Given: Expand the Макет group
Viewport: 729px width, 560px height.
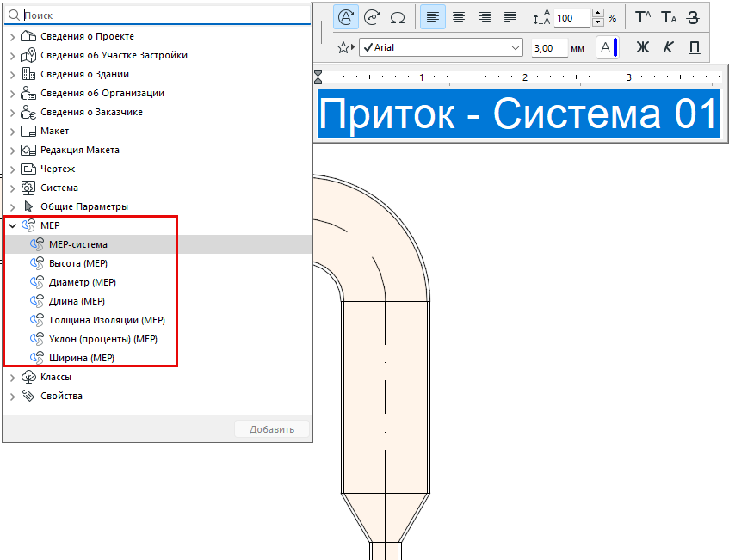Looking at the screenshot, I should 13,132.
